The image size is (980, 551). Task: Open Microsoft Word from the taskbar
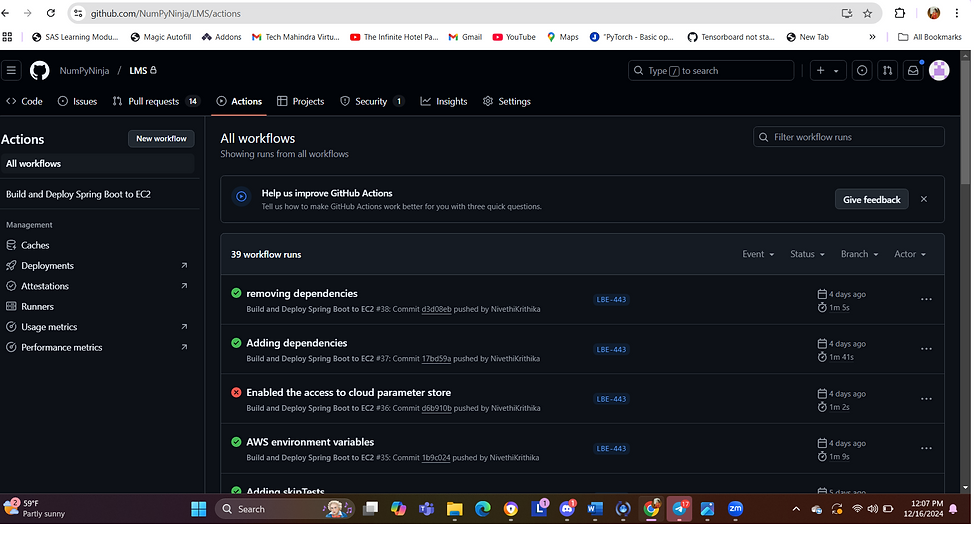click(594, 509)
